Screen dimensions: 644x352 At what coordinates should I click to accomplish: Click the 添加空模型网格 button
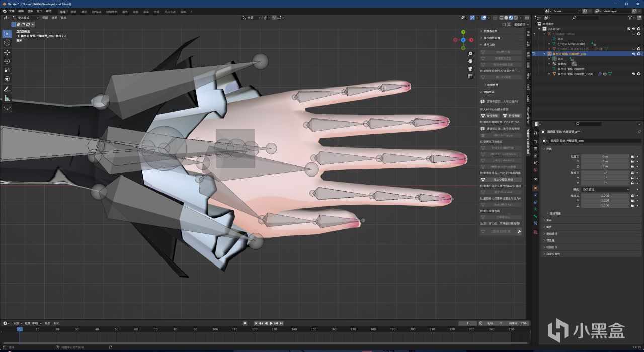[x=501, y=180]
